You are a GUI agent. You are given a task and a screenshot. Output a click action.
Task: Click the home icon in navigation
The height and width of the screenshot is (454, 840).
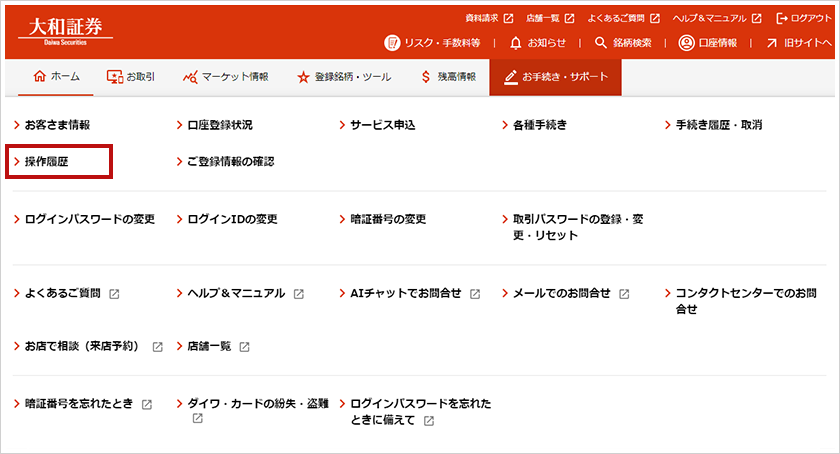click(40, 76)
